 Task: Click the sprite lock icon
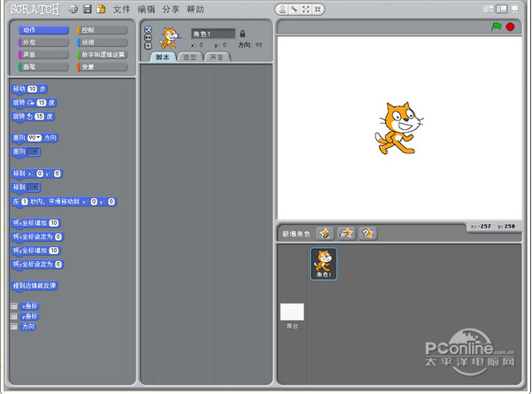click(243, 34)
